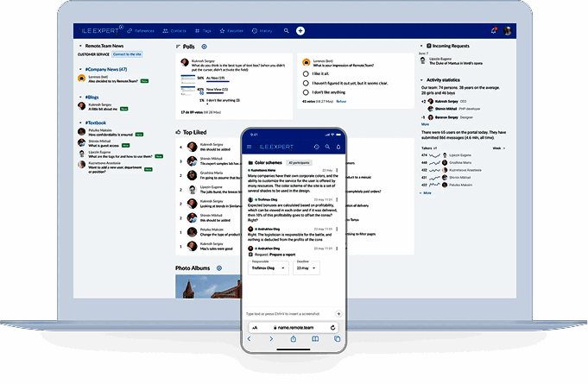Open the search magnifier in the top bar
The width and height of the screenshot is (588, 384).
tap(286, 31)
